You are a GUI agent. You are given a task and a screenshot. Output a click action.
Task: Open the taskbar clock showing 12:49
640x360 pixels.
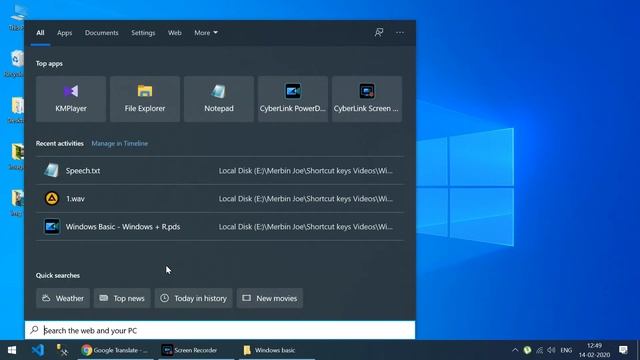pyautogui.click(x=594, y=350)
